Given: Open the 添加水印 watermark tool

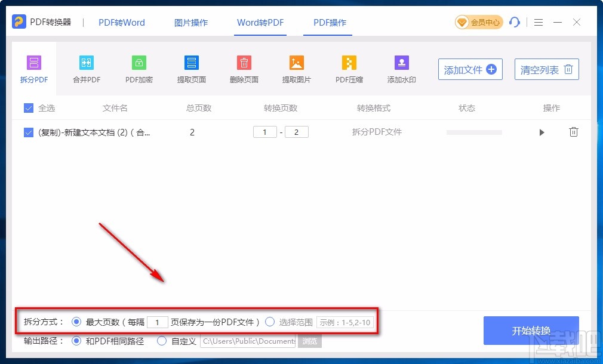Looking at the screenshot, I should (x=401, y=67).
